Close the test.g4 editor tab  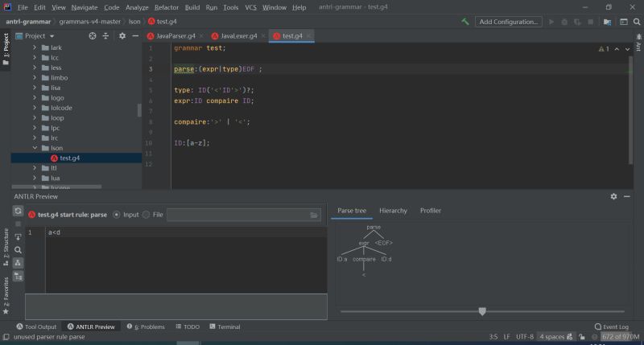[x=308, y=36]
